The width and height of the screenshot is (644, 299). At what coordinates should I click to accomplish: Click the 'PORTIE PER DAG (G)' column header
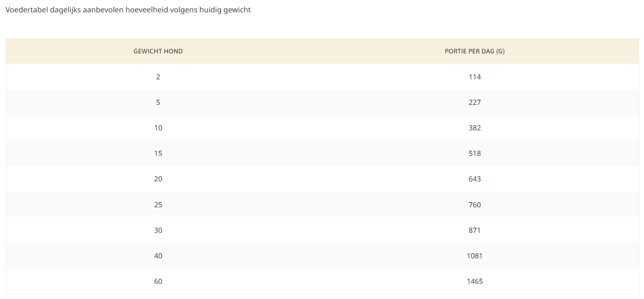[474, 51]
